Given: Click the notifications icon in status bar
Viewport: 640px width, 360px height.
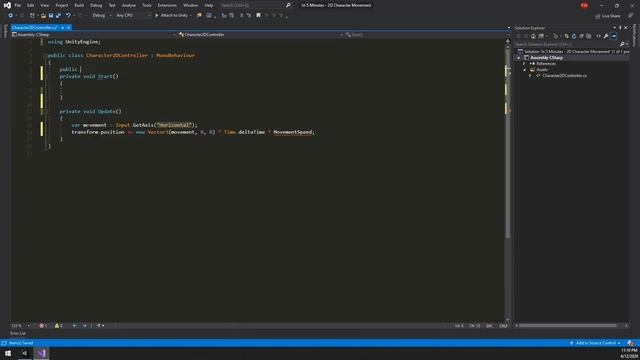Looking at the screenshot, I should tap(631, 343).
